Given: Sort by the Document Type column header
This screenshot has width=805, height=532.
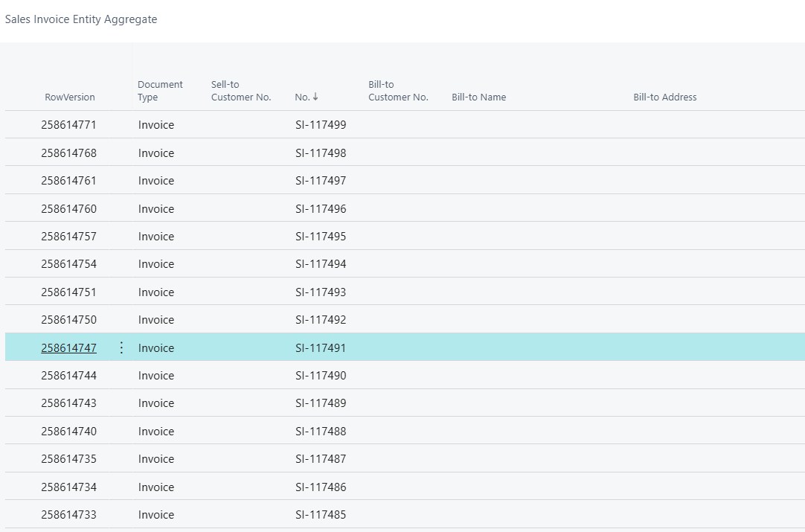Looking at the screenshot, I should (x=160, y=91).
